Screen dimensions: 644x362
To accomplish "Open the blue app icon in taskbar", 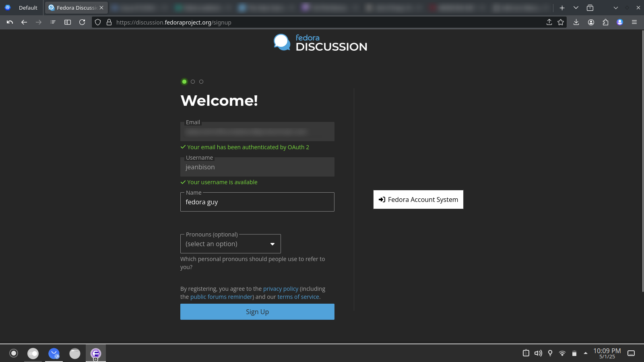I will (54, 353).
